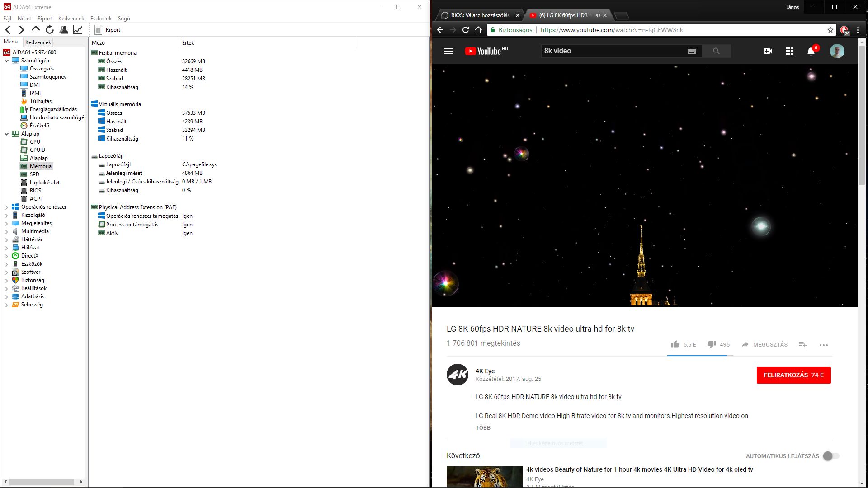Bookmark the page with Chrome star
Image resolution: width=868 pixels, height=488 pixels.
(830, 30)
